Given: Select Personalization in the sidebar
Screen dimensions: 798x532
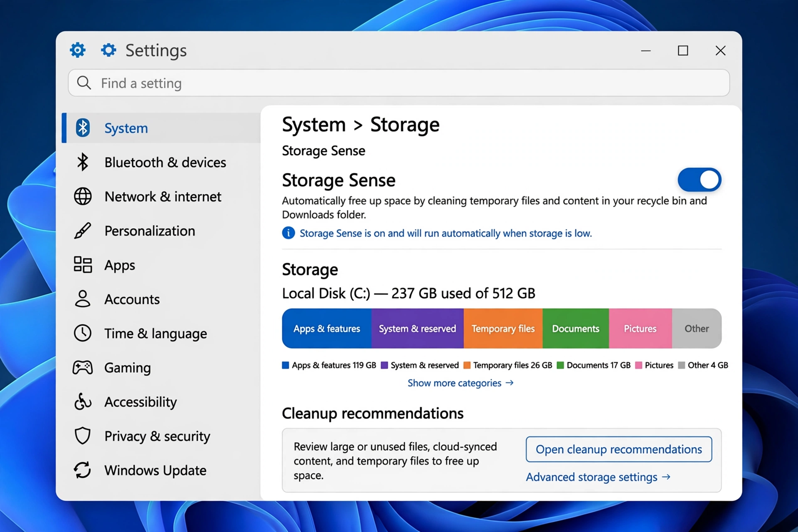Looking at the screenshot, I should pos(161,231).
